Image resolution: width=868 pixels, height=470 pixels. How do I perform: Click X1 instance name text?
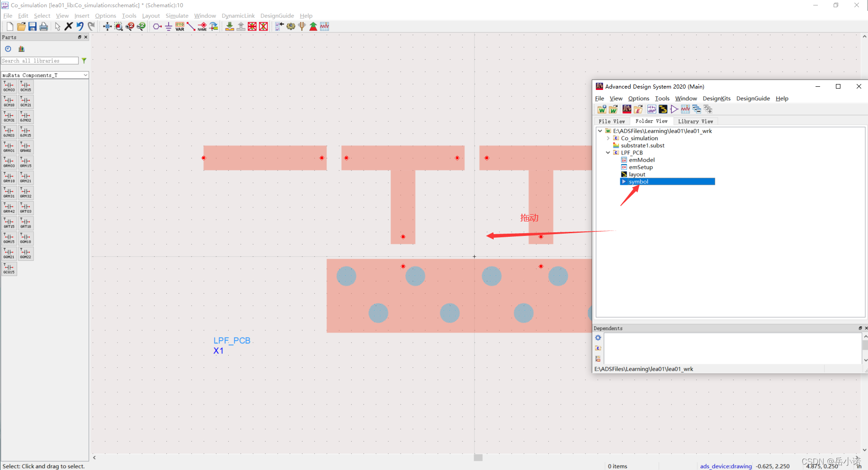tap(218, 351)
